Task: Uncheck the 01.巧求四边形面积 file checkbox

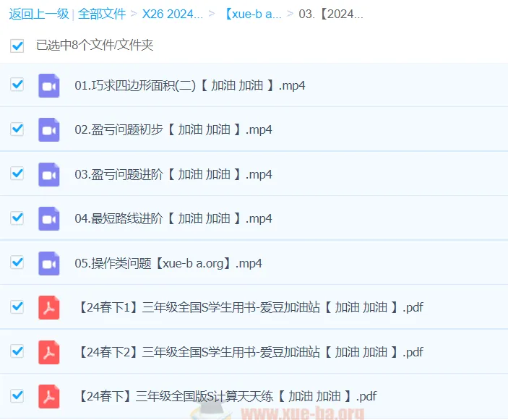Action: (x=17, y=85)
